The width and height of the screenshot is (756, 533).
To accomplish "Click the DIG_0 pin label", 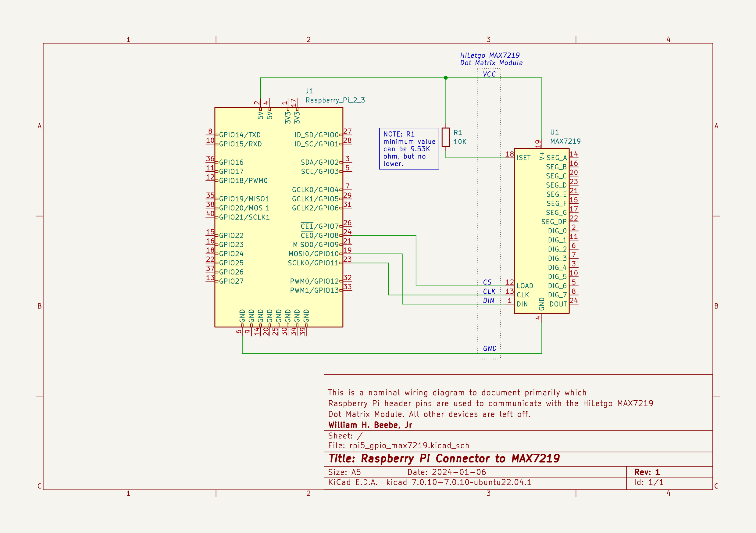I will click(x=558, y=231).
